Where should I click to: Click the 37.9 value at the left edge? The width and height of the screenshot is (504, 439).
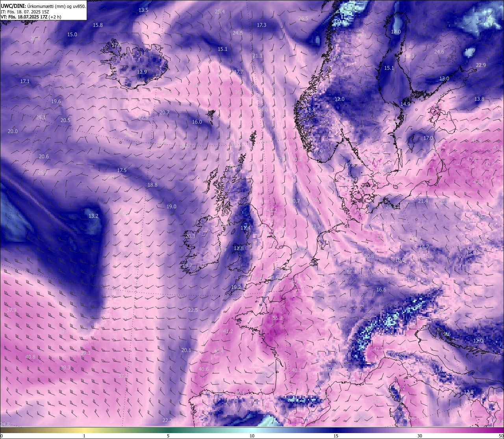11,310
